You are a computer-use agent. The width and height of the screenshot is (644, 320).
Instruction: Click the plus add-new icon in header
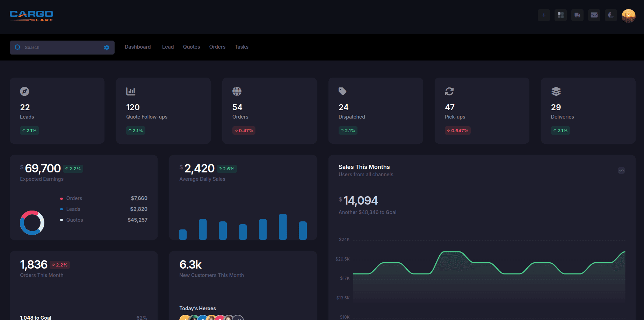coord(544,15)
